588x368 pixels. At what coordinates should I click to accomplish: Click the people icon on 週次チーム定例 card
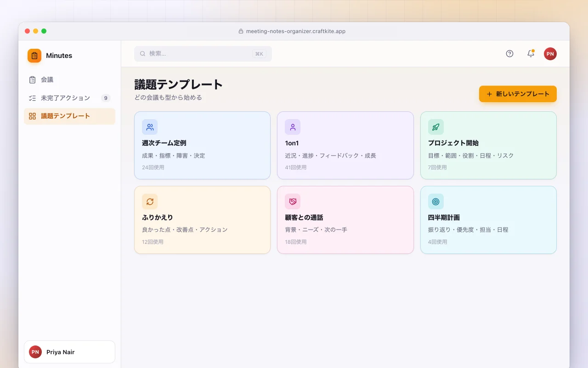click(x=150, y=127)
